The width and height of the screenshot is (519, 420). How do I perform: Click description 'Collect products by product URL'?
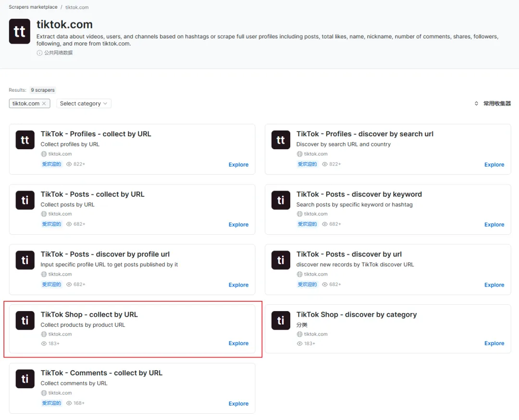pos(83,325)
